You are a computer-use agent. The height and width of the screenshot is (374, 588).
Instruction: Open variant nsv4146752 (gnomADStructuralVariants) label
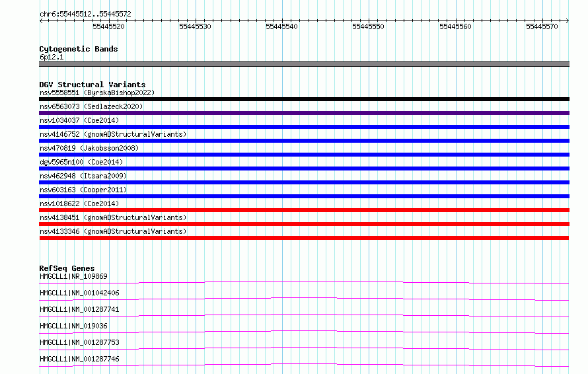[113, 134]
